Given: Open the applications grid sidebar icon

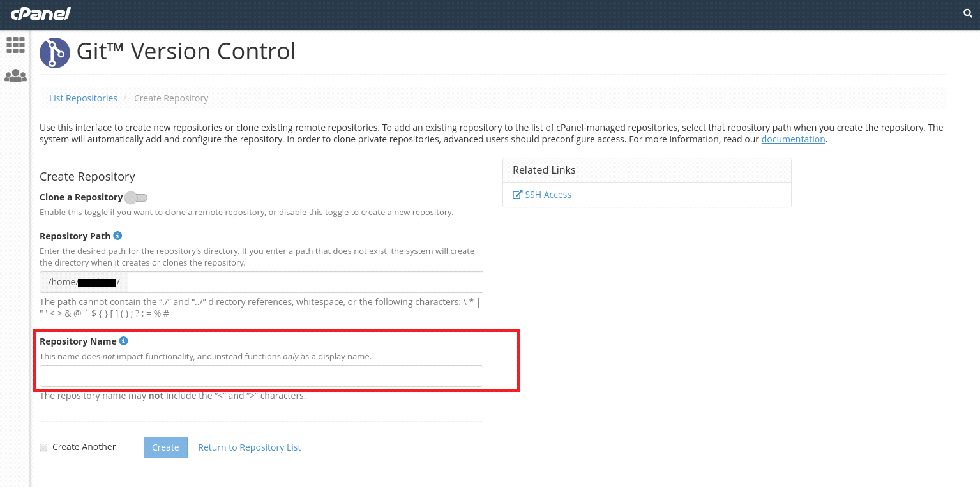Looking at the screenshot, I should click(15, 45).
